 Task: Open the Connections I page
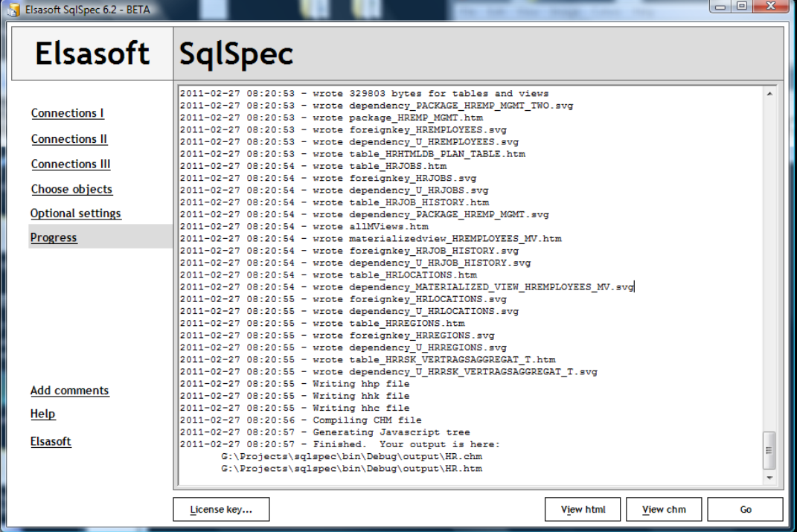tap(67, 113)
